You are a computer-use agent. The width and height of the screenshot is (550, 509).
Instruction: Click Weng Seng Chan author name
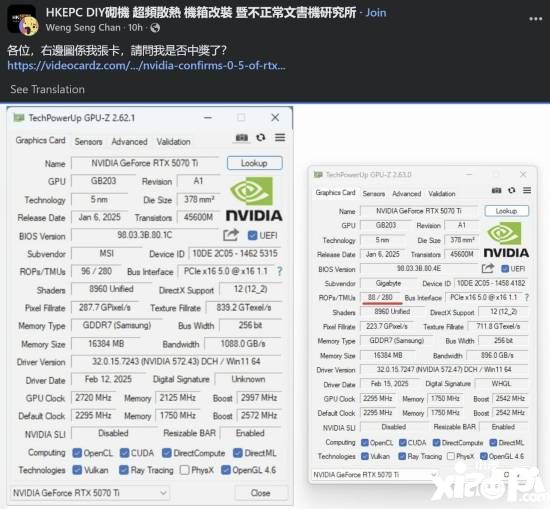coord(83,27)
